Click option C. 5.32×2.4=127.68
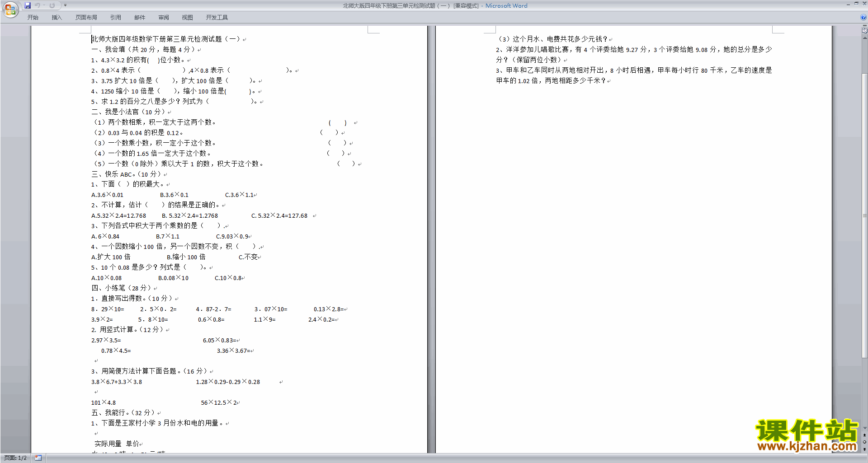 coord(279,216)
